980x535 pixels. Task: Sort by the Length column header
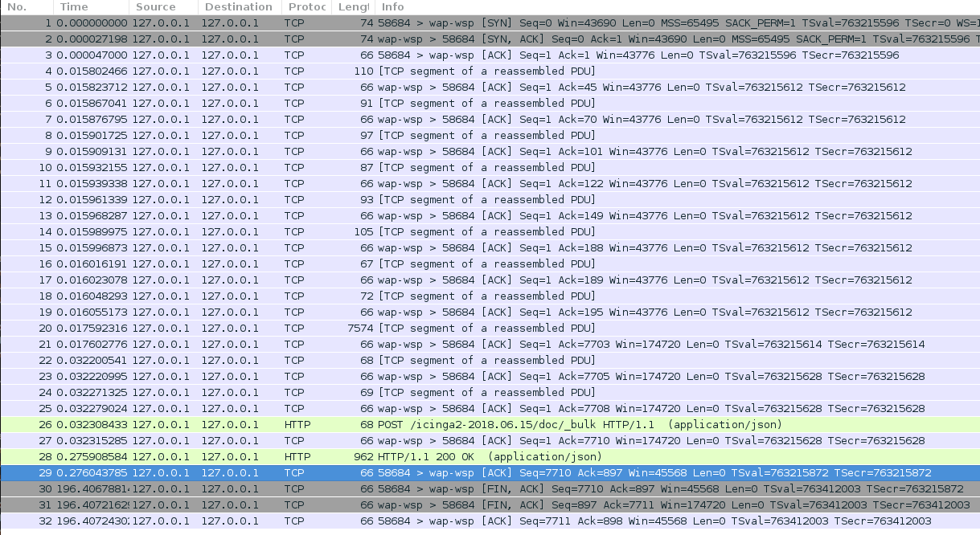[x=355, y=7]
